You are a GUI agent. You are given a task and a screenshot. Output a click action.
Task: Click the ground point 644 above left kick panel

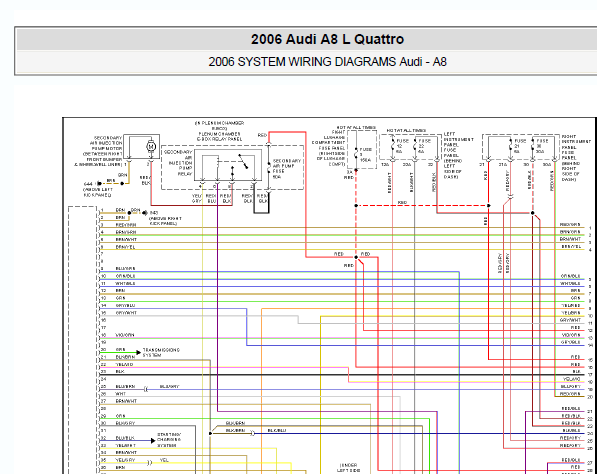pyautogui.click(x=99, y=184)
